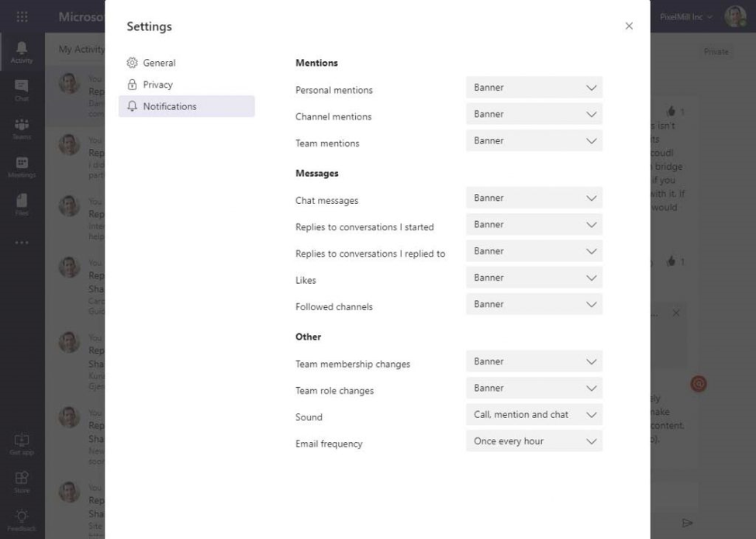
Task: Change the Email frequency dropdown
Action: 533,441
